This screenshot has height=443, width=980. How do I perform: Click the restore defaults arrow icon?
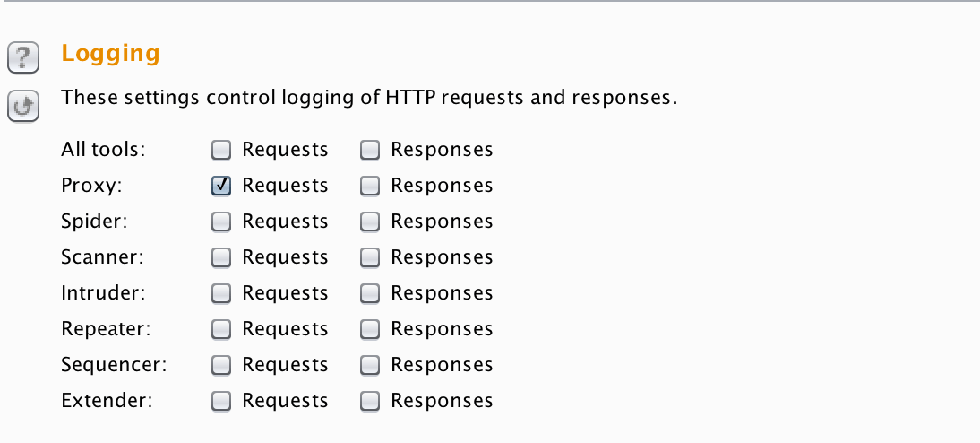click(x=23, y=107)
